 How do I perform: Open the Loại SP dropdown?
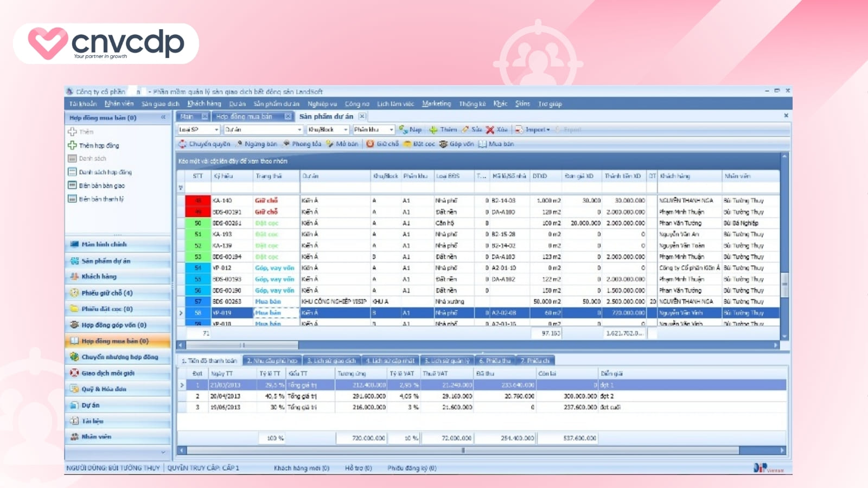point(216,130)
